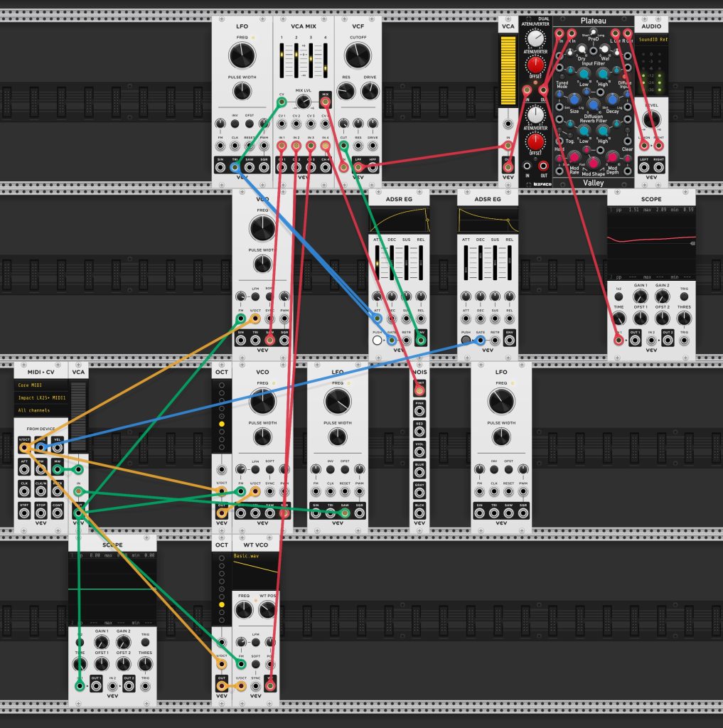Click the CUTOFF knob on VCF

(358, 55)
